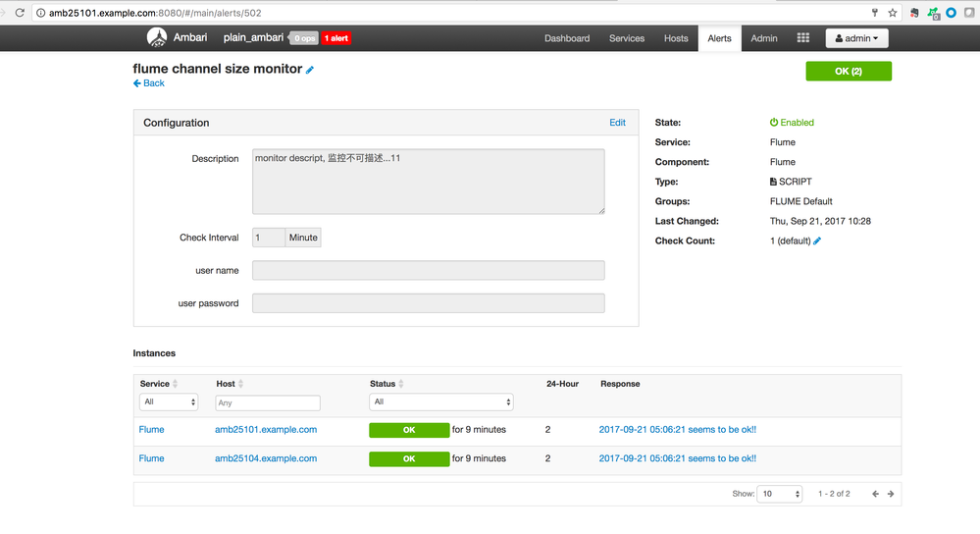Screen dimensions: 980x534
Task: Click pencil icon next to alert title
Action: [311, 70]
